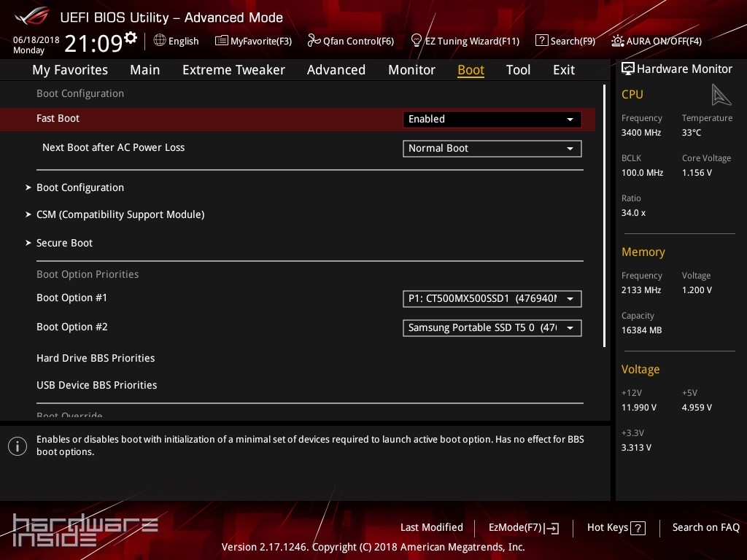747x560 pixels.
Task: Click the 21:09 clock display
Action: click(x=93, y=43)
